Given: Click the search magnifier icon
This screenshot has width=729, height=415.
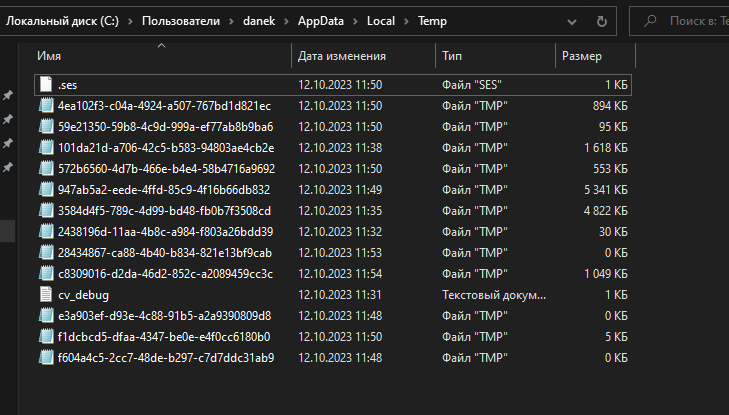Looking at the screenshot, I should click(650, 20).
